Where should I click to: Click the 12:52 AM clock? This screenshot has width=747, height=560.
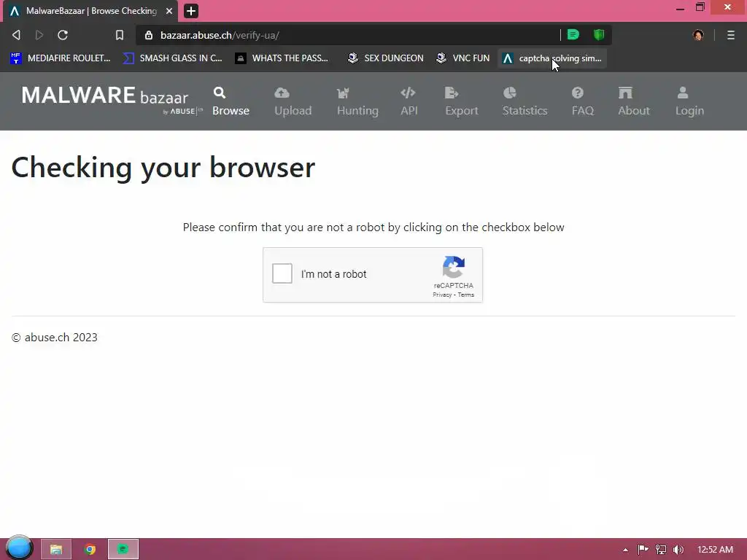(715, 550)
